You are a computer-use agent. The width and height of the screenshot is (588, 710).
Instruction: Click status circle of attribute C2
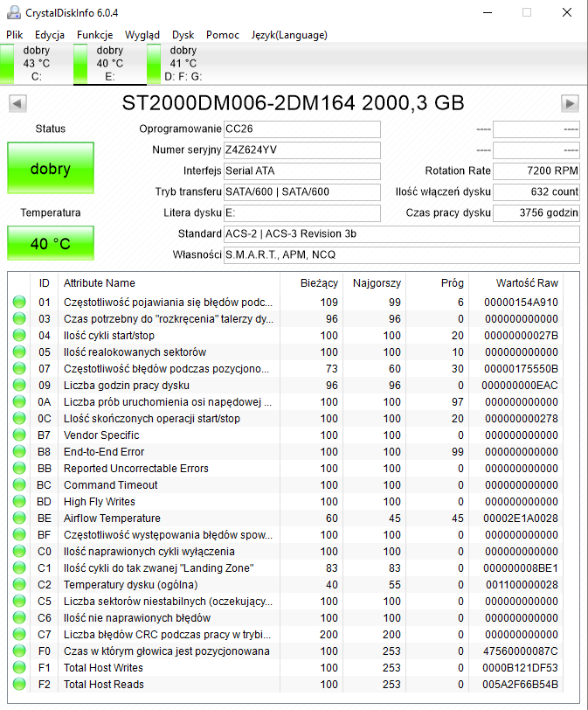click(19, 584)
